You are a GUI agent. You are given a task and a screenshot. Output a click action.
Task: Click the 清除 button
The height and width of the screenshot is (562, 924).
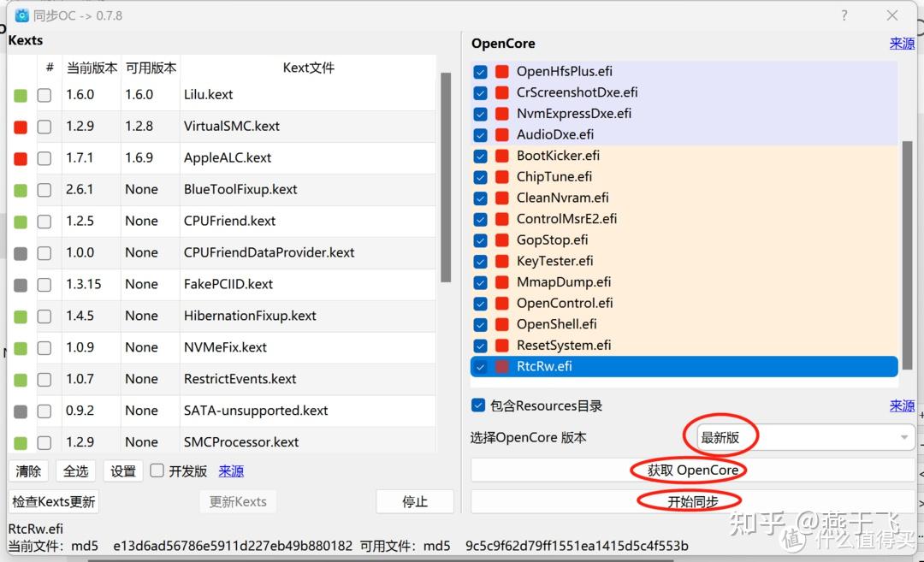pyautogui.click(x=28, y=471)
